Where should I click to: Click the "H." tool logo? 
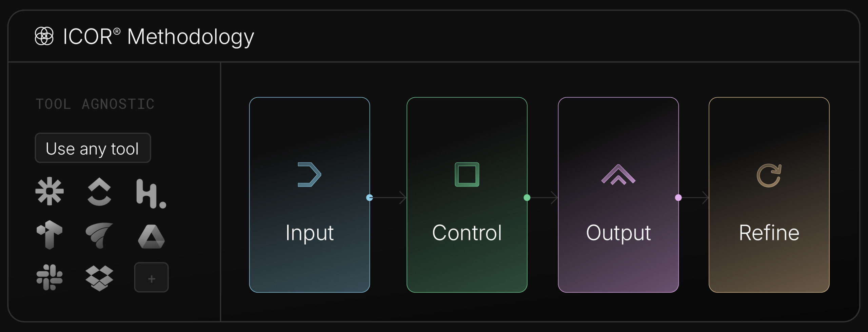click(151, 193)
